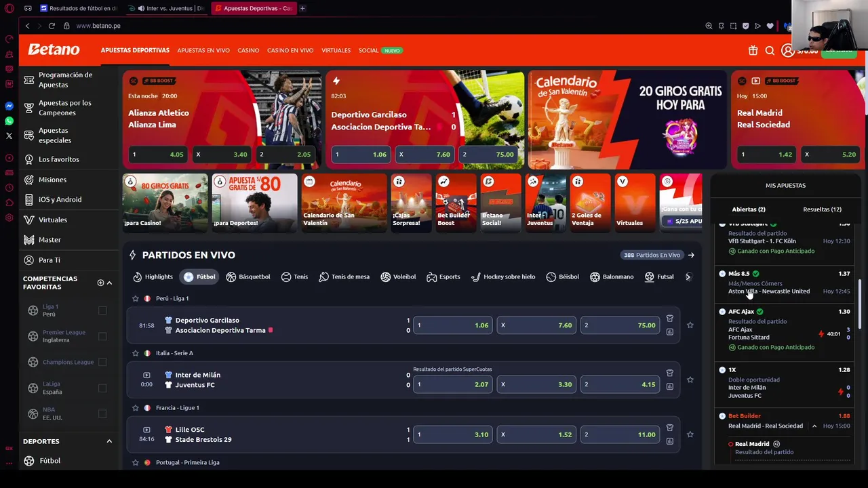The width and height of the screenshot is (868, 488).
Task: Select the Básquetbol sport filter
Action: click(248, 277)
